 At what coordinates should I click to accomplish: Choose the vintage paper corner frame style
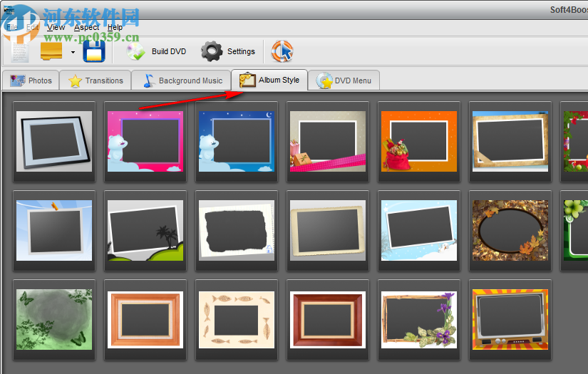pos(510,141)
